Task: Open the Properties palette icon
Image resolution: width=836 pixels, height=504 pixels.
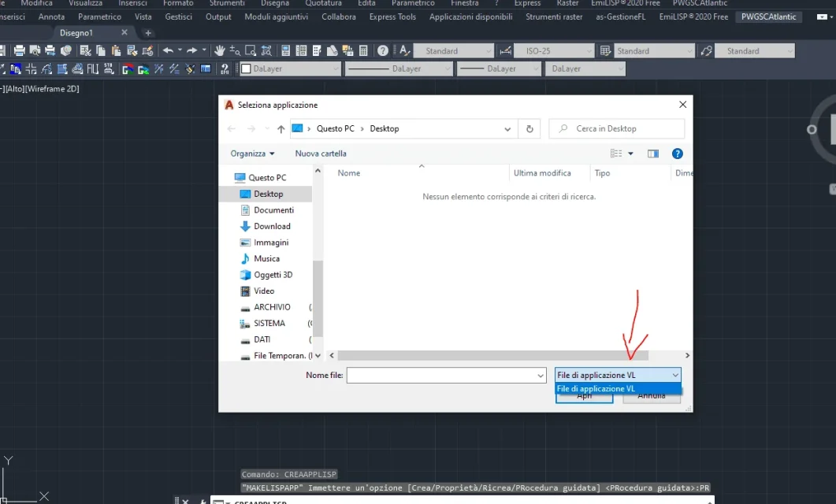Action: (x=286, y=50)
